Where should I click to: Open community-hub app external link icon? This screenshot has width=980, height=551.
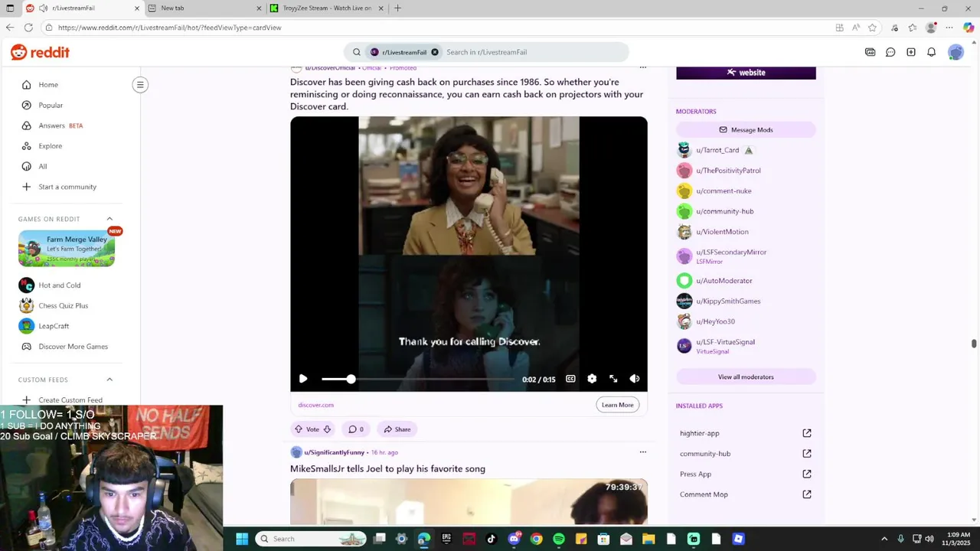tap(807, 454)
